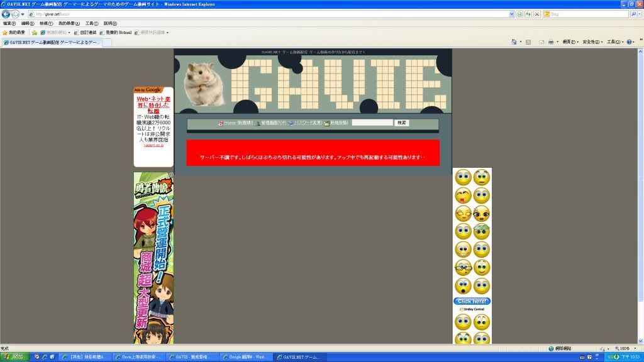Open the red Web・ネット業界 ad headline

[153, 105]
